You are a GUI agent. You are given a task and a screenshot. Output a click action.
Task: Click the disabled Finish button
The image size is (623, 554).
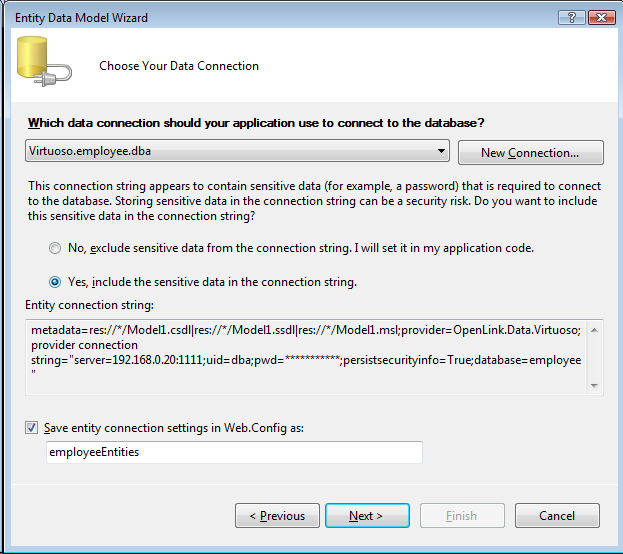[x=461, y=516]
